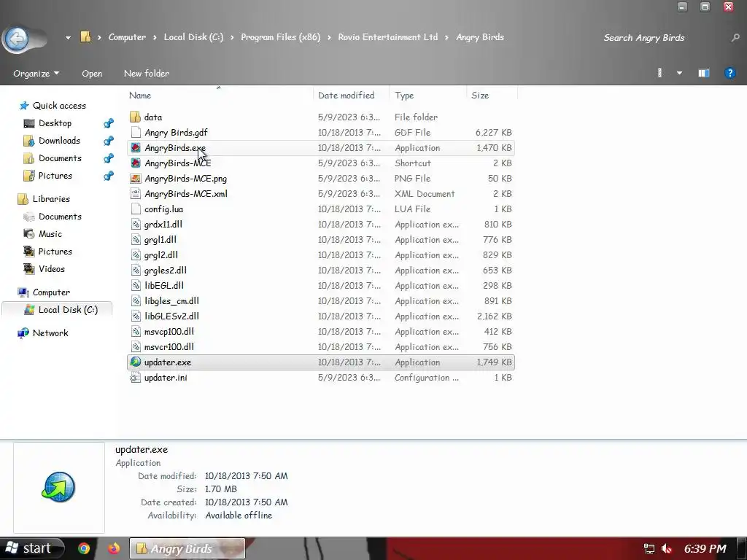Open the recent locations dropdown arrow

[68, 38]
